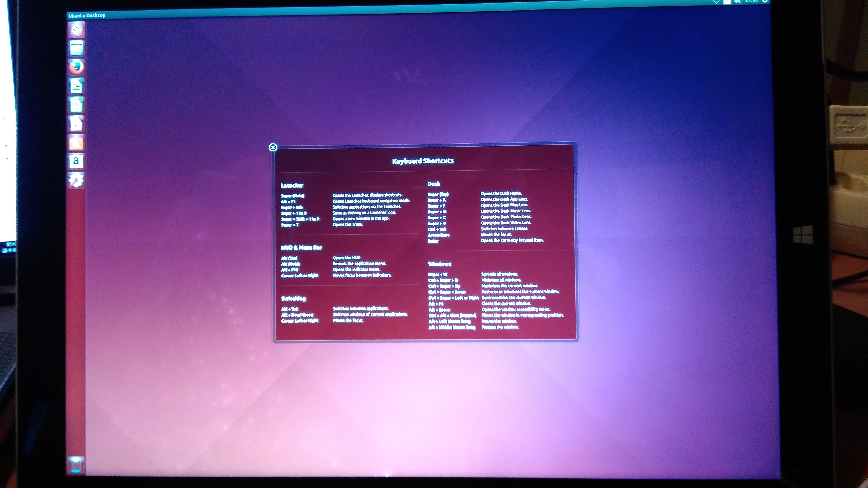Click 'Opens the window accessibility menu.' text
The width and height of the screenshot is (868, 488).
coord(516,310)
